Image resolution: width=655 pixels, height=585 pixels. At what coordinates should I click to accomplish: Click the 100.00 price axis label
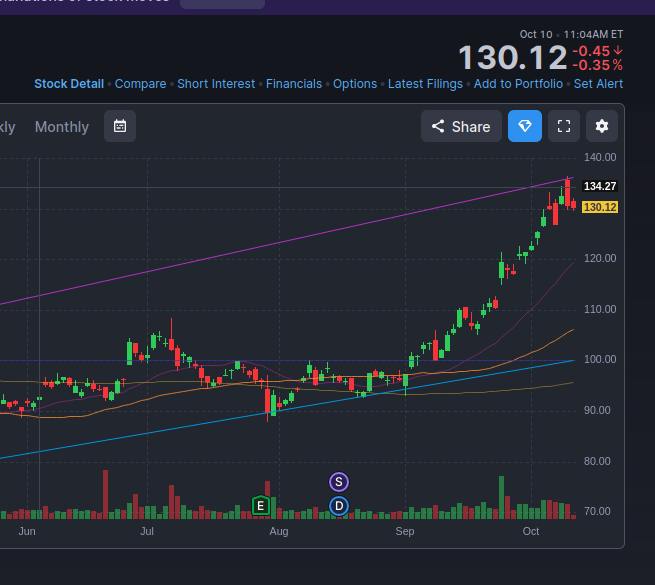[600, 359]
